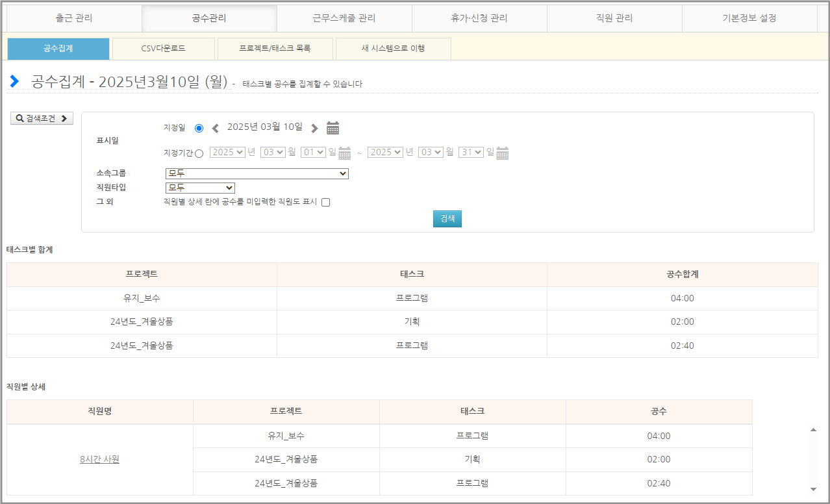This screenshot has height=504, width=830.
Task: Click scroll-up arrow in 직원별 상세 table
Action: 812,430
